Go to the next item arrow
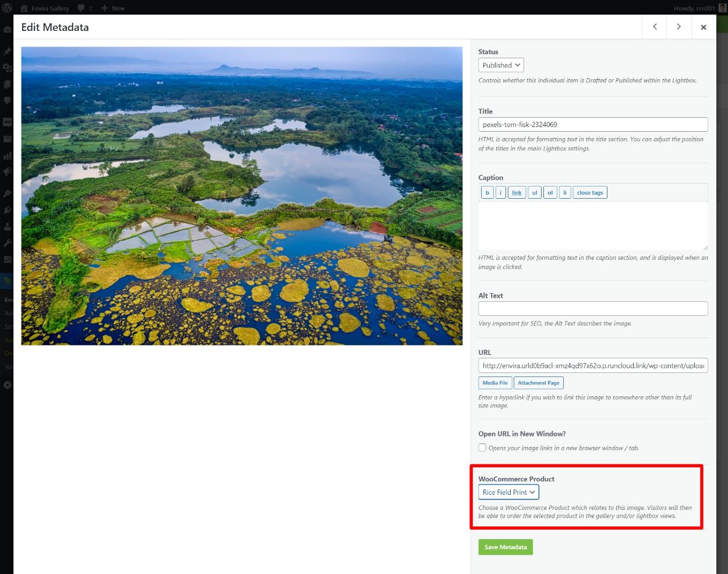Viewport: 728px width, 574px height. (679, 27)
